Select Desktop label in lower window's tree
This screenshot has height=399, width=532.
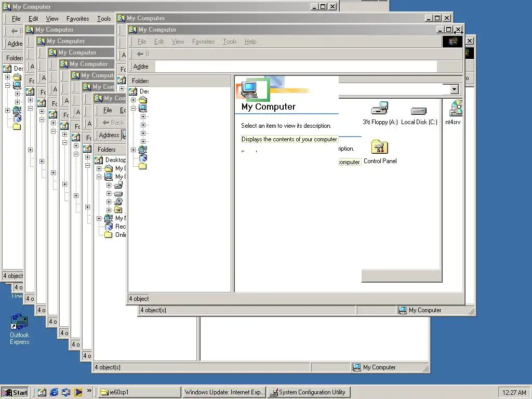coord(115,160)
